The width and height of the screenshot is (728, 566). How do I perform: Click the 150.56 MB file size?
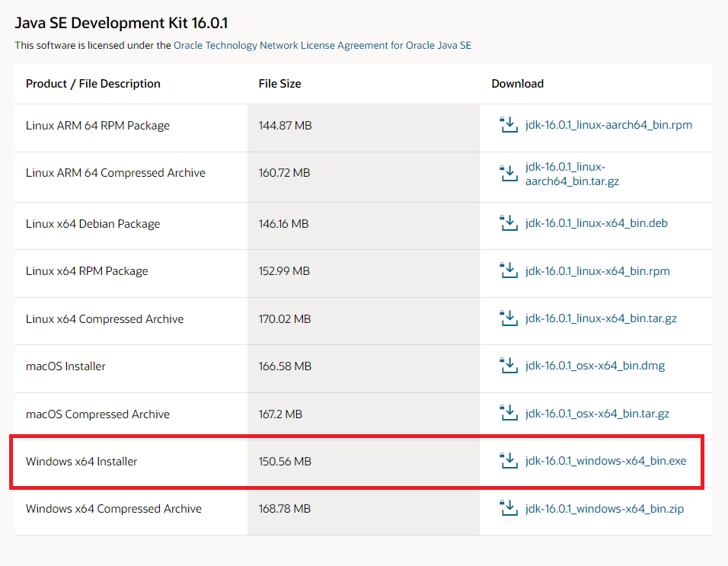[285, 462]
